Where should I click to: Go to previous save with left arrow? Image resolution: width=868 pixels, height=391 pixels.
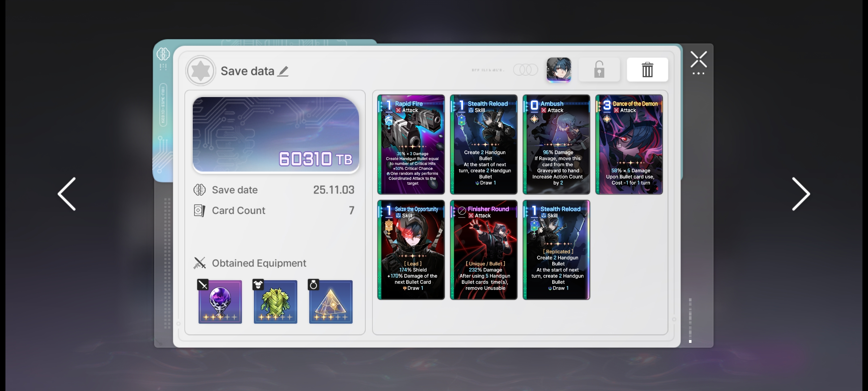pos(67,194)
